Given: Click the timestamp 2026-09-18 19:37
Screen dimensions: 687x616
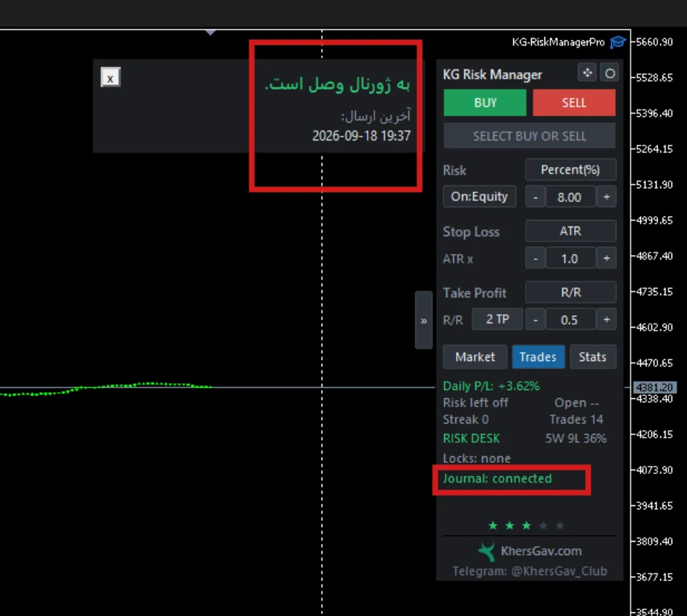Looking at the screenshot, I should 361,136.
